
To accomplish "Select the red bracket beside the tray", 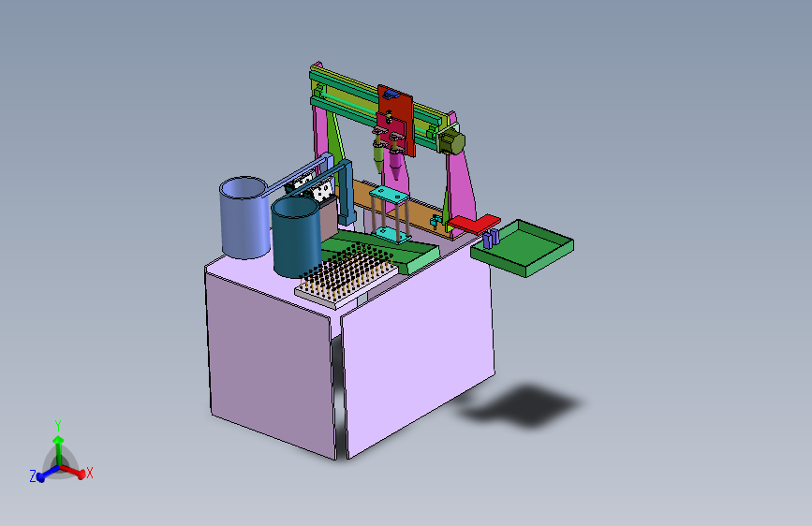I will pos(473,224).
